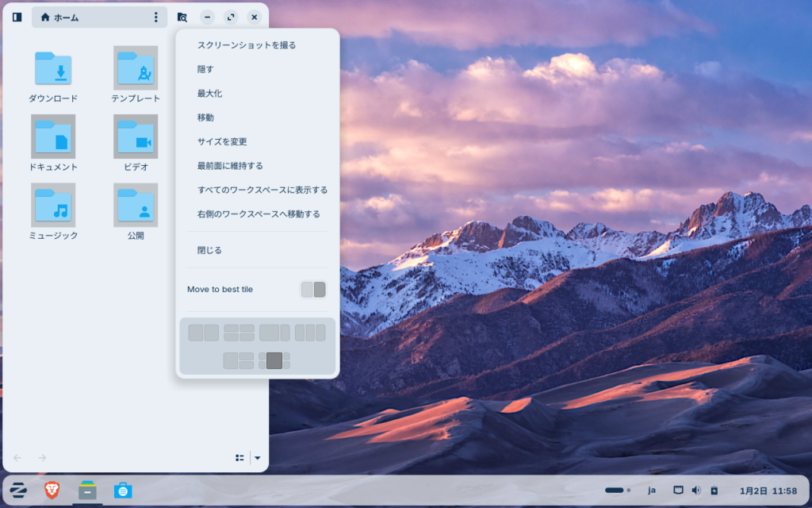Open the ミュージック folder
Screen dimensions: 812x508
pyautogui.click(x=53, y=206)
